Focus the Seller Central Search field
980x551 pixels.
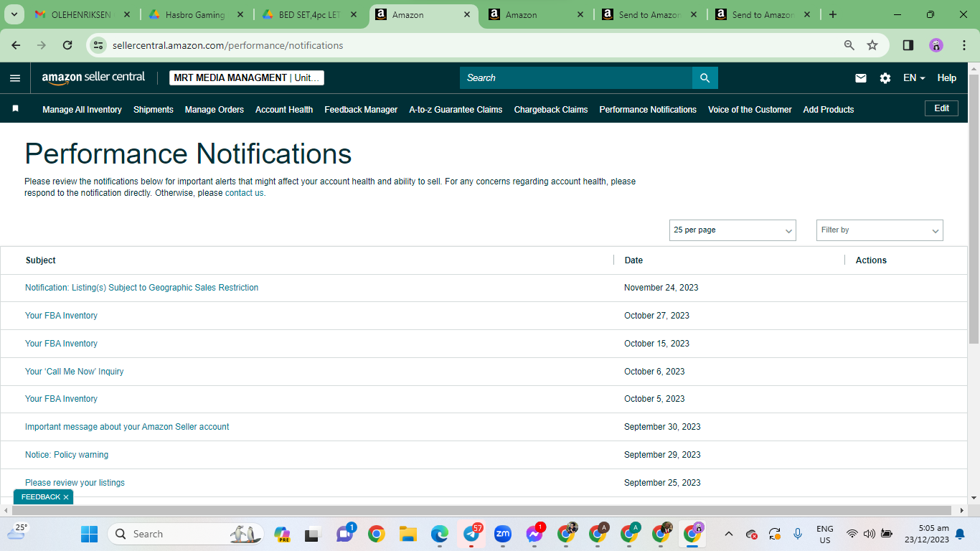[576, 77]
